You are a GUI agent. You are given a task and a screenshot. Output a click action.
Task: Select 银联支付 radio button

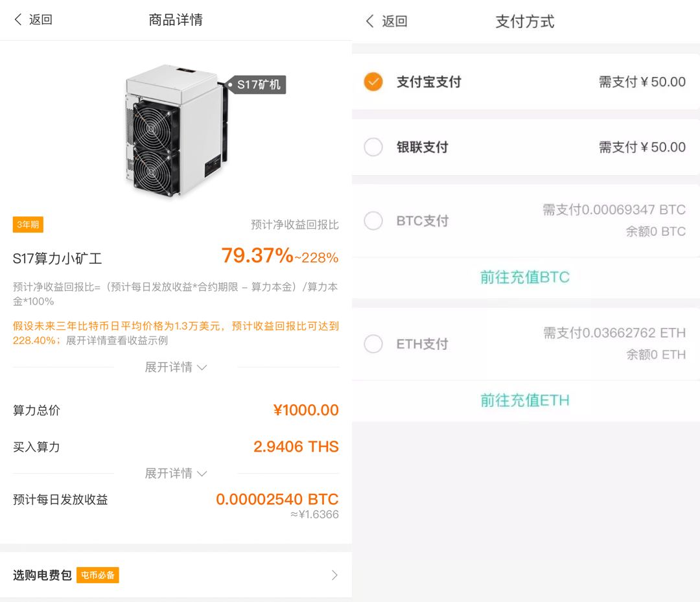coord(373,147)
